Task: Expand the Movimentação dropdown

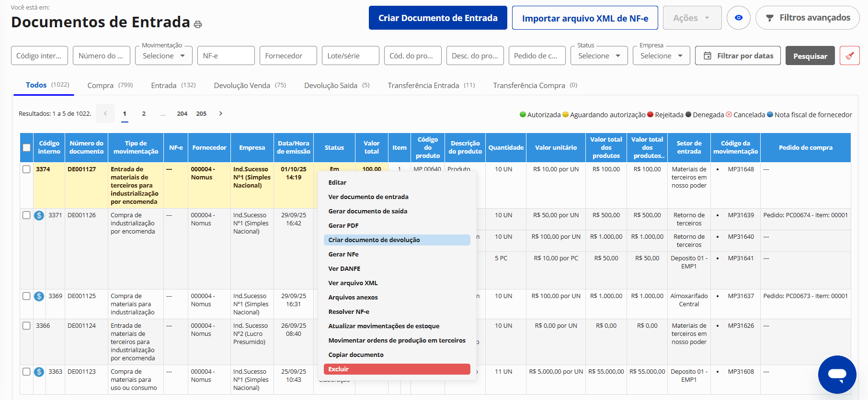Action: point(164,56)
